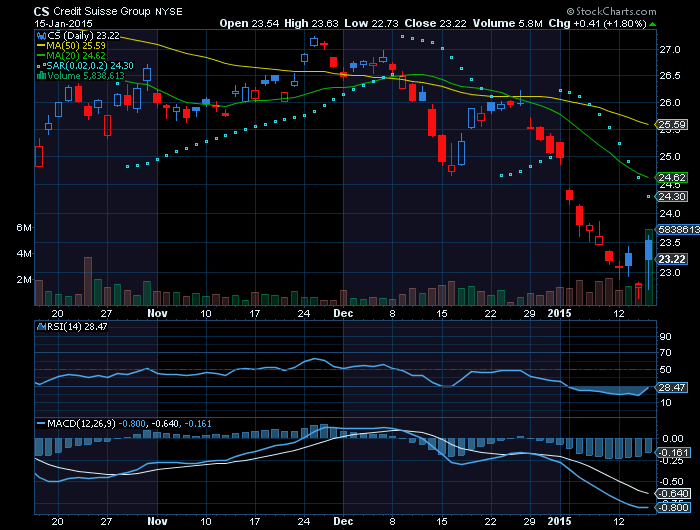The image size is (700, 530).
Task: Click the 4M volume axis label
Action: pos(24,254)
